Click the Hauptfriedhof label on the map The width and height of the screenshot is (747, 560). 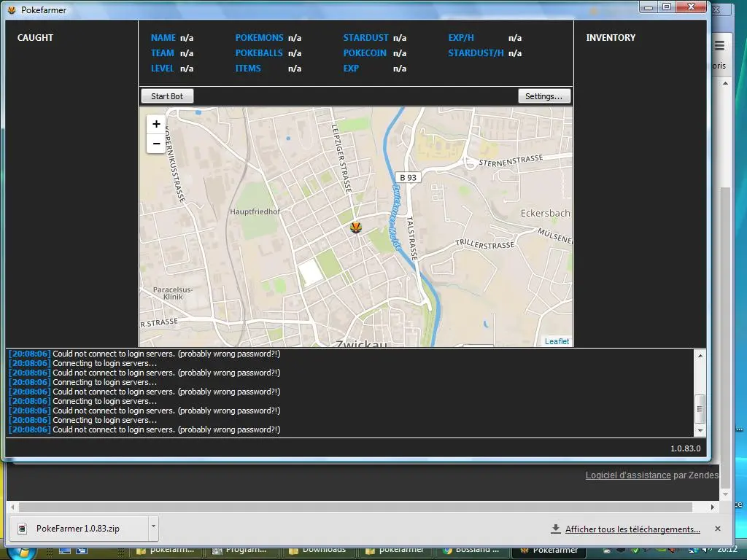click(x=255, y=211)
